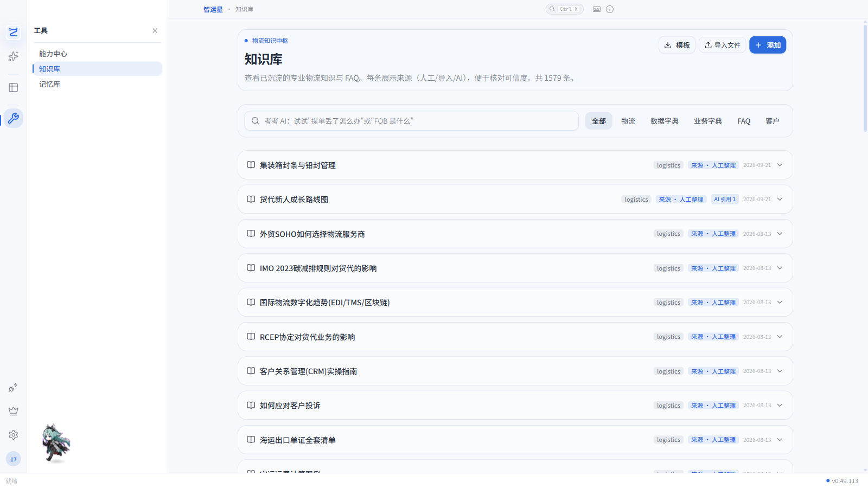Click book icon of 外贸SOHO如何选择物流服务商
Screen dimensions: 868x488
(251, 234)
